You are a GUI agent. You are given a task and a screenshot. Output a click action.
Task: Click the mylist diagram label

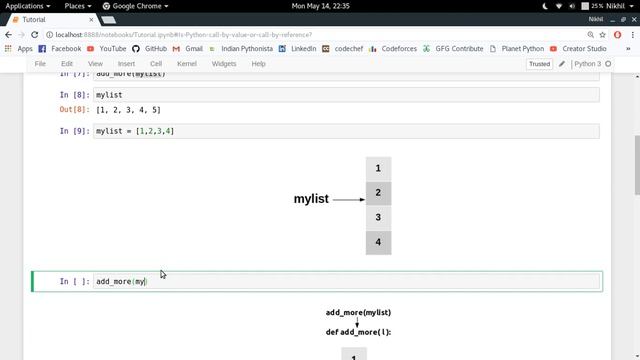(x=311, y=199)
